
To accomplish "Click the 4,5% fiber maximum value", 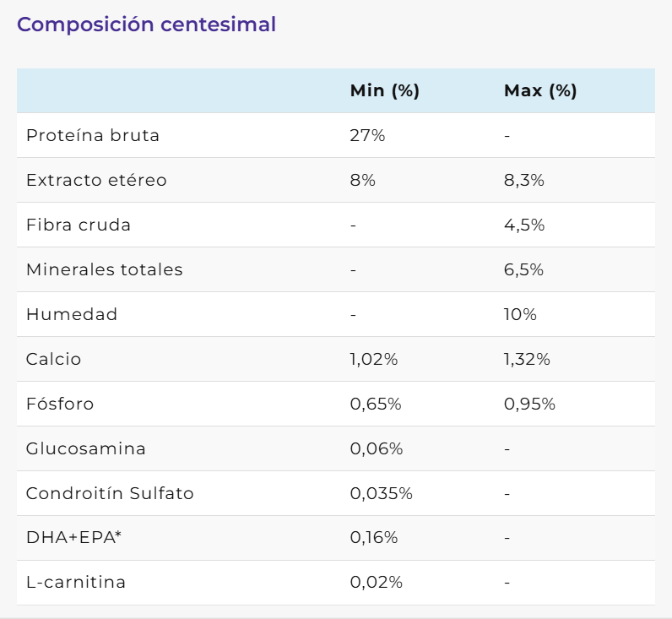I will [524, 225].
